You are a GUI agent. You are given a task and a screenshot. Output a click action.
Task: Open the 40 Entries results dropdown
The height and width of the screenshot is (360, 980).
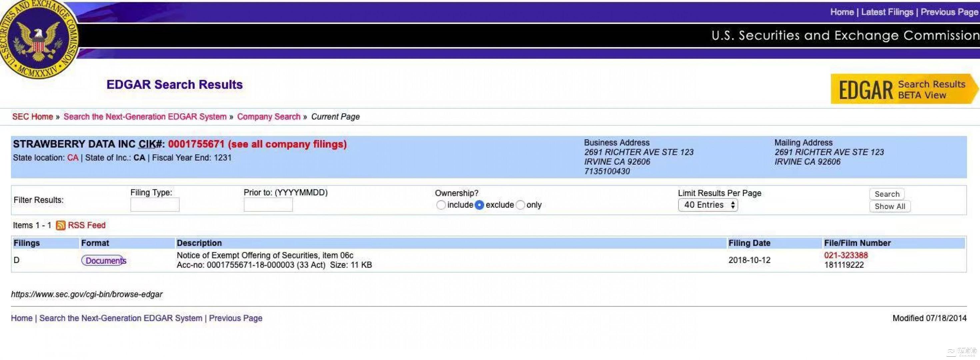(x=708, y=205)
